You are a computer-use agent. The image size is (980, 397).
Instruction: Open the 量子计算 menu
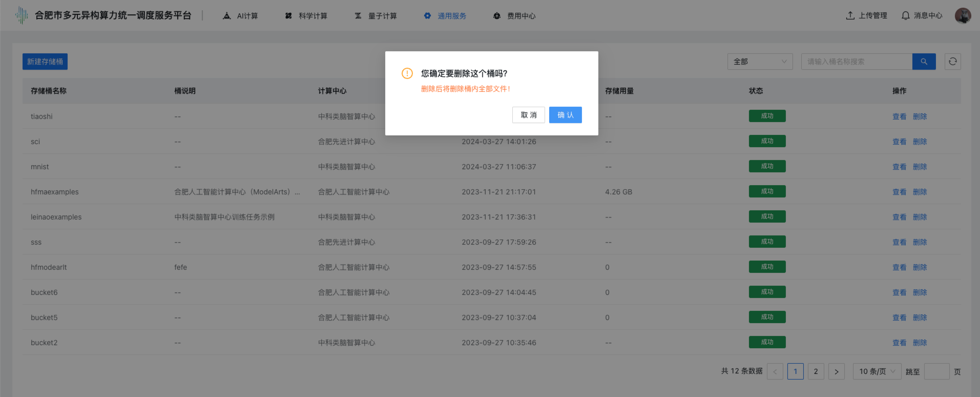(376, 16)
